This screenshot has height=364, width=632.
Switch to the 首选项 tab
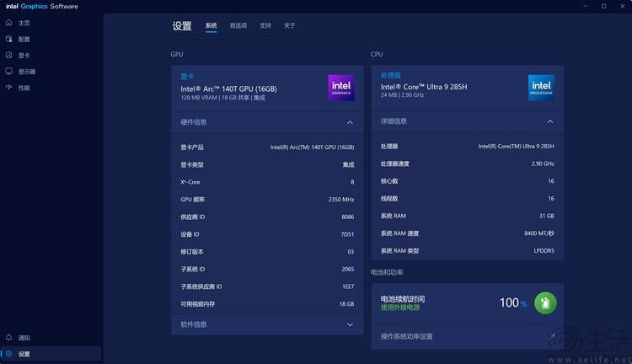point(238,25)
